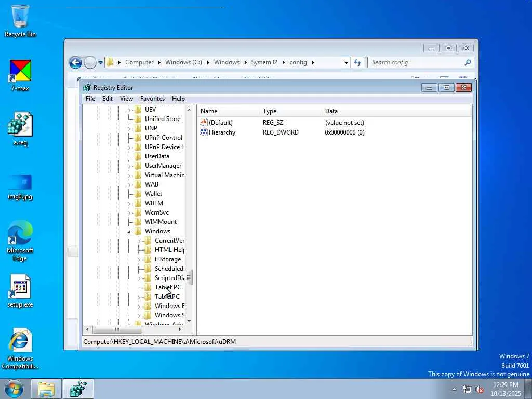Viewport: 532px width, 399px height.
Task: Select the Microsoft Edge desktop shortcut
Action: click(x=20, y=241)
